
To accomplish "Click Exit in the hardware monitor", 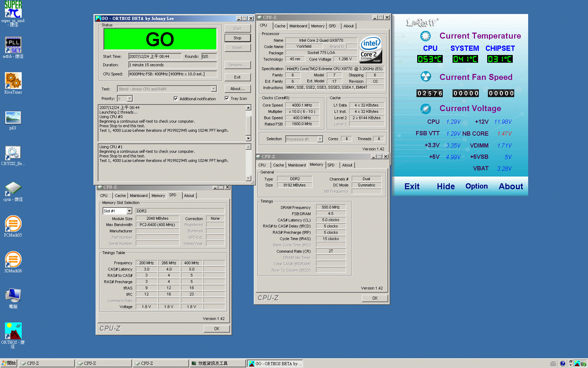I will (x=412, y=186).
